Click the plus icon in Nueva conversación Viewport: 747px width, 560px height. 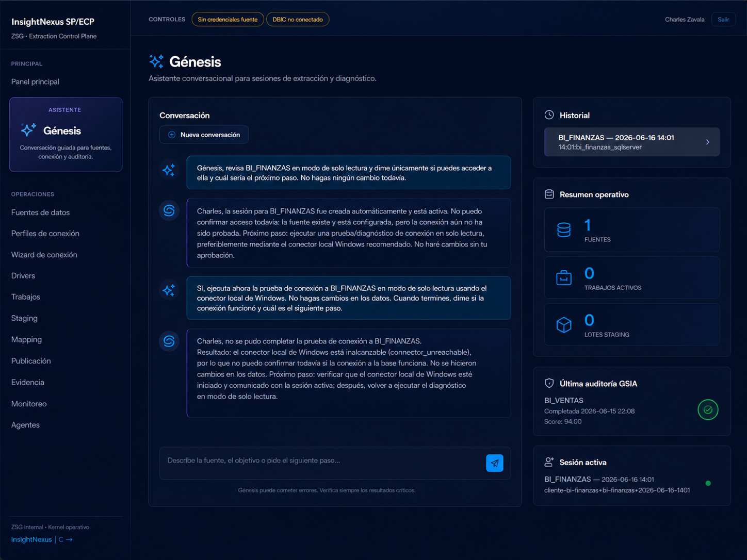coord(172,135)
